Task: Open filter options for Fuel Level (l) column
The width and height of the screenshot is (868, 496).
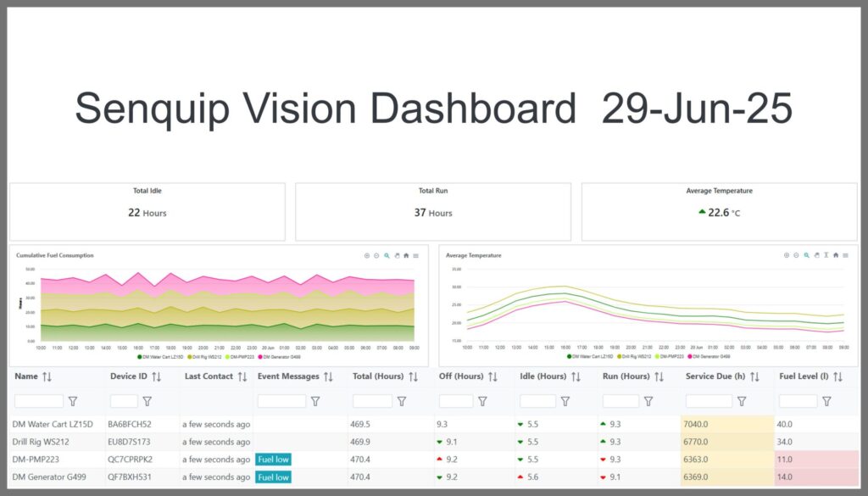Action: tap(826, 401)
